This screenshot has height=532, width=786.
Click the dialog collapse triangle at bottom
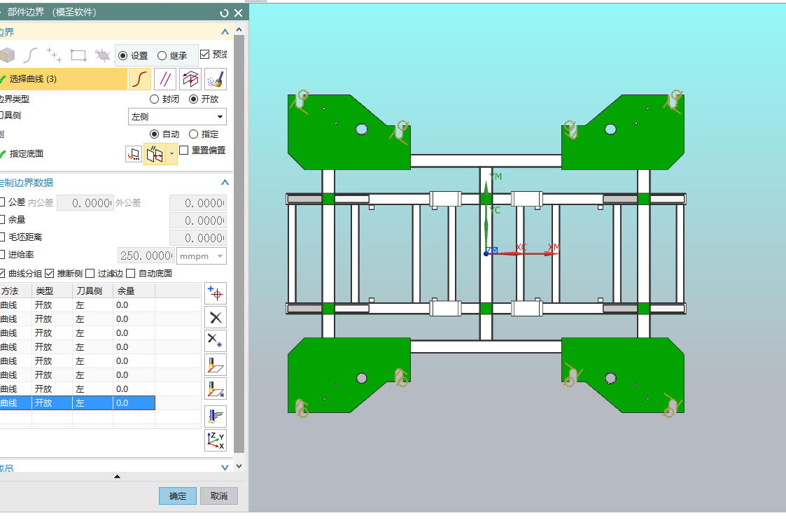point(117,476)
